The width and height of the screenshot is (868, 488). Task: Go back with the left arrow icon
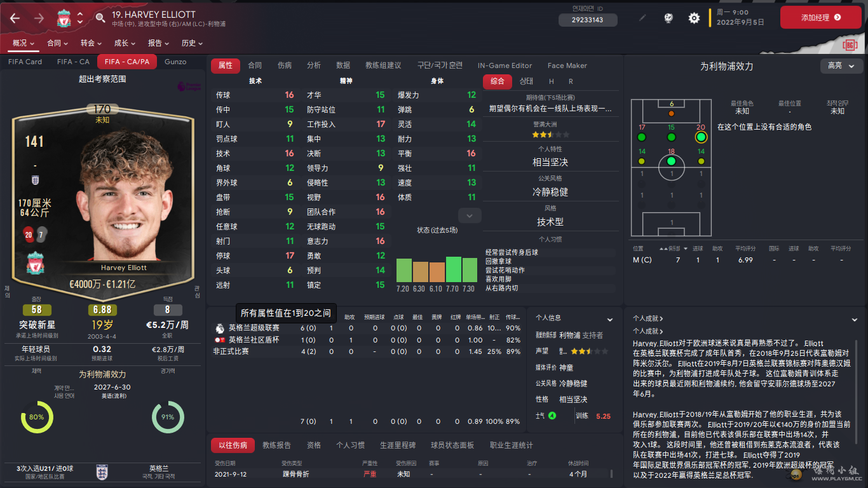point(15,18)
